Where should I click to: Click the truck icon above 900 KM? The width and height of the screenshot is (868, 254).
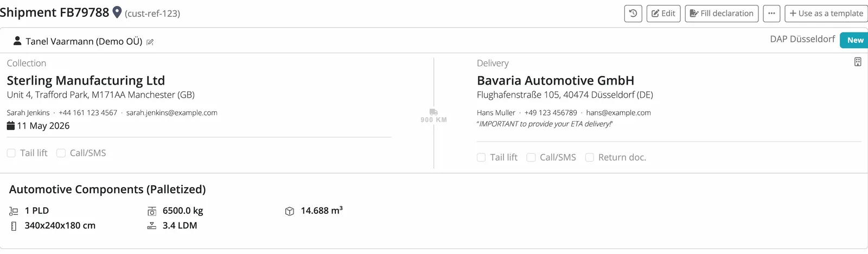[x=433, y=112]
